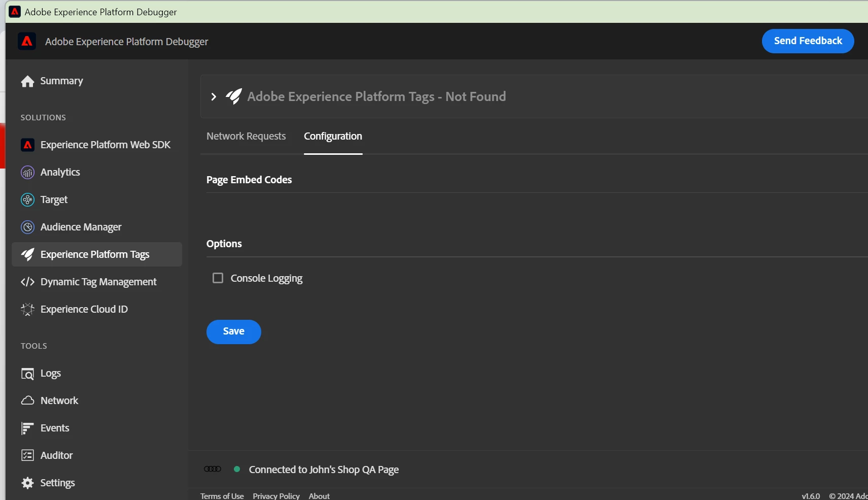The width and height of the screenshot is (868, 500).
Task: Select Experience Platform Tags in sidebar
Action: (x=96, y=254)
